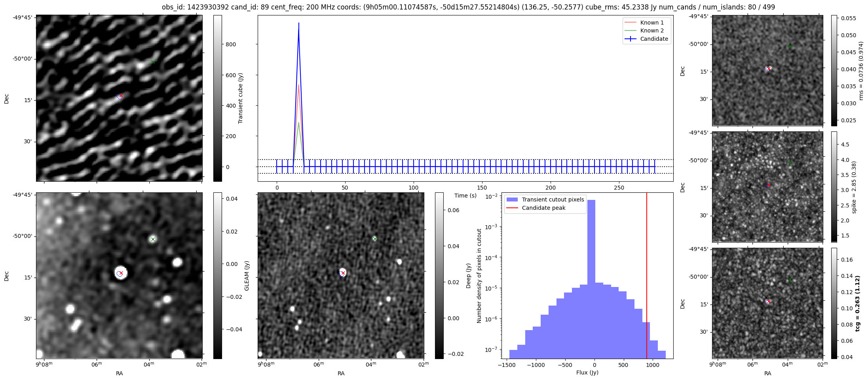Click red x marker in Transient cube image

[121, 96]
